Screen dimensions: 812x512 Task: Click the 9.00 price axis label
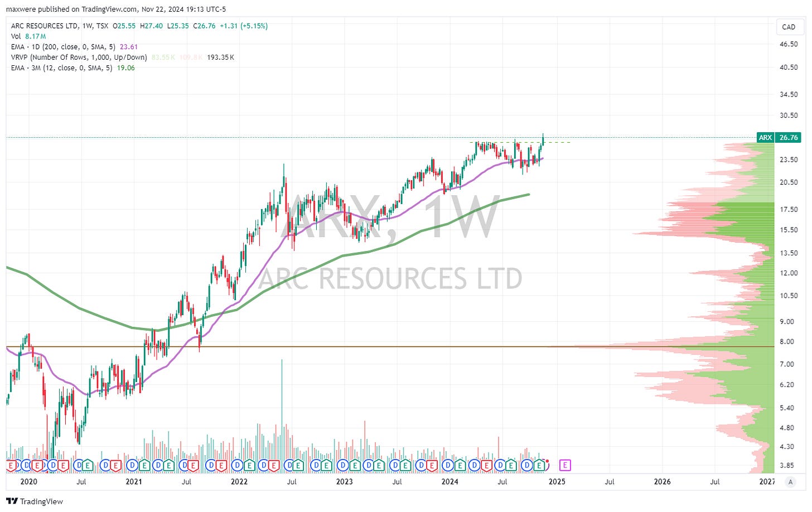[x=787, y=322]
